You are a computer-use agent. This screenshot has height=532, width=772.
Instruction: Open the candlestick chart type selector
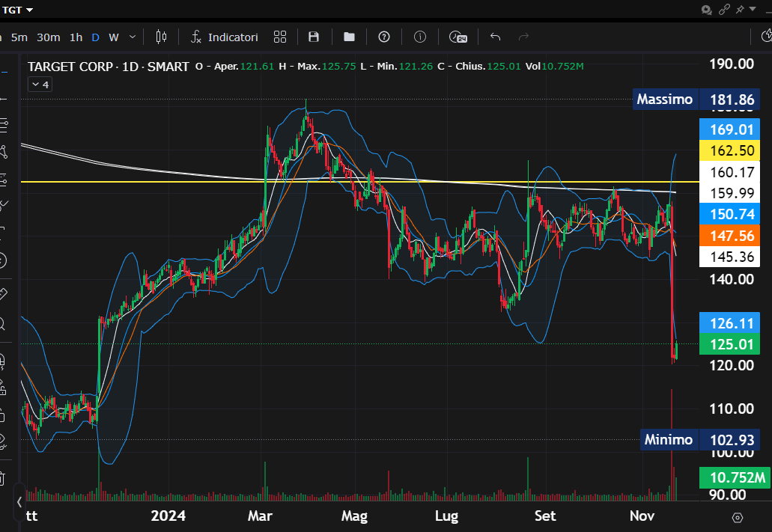coord(161,37)
